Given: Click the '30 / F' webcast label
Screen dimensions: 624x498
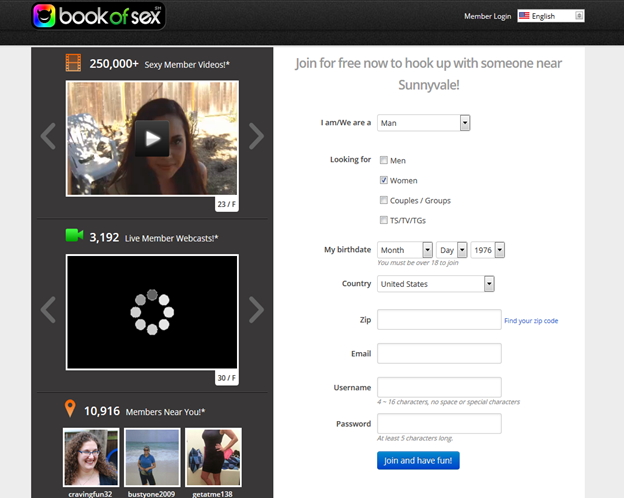Looking at the screenshot, I should tap(226, 377).
